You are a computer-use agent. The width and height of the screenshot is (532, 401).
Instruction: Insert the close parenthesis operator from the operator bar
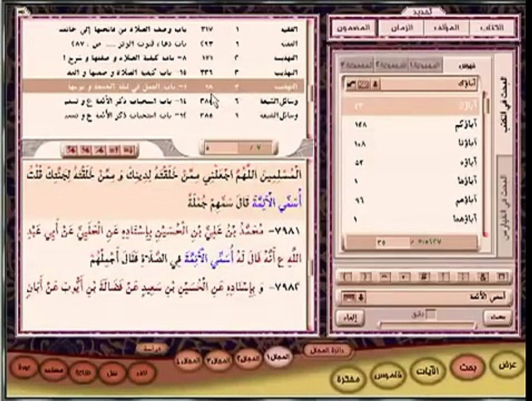pyautogui.click(x=366, y=277)
